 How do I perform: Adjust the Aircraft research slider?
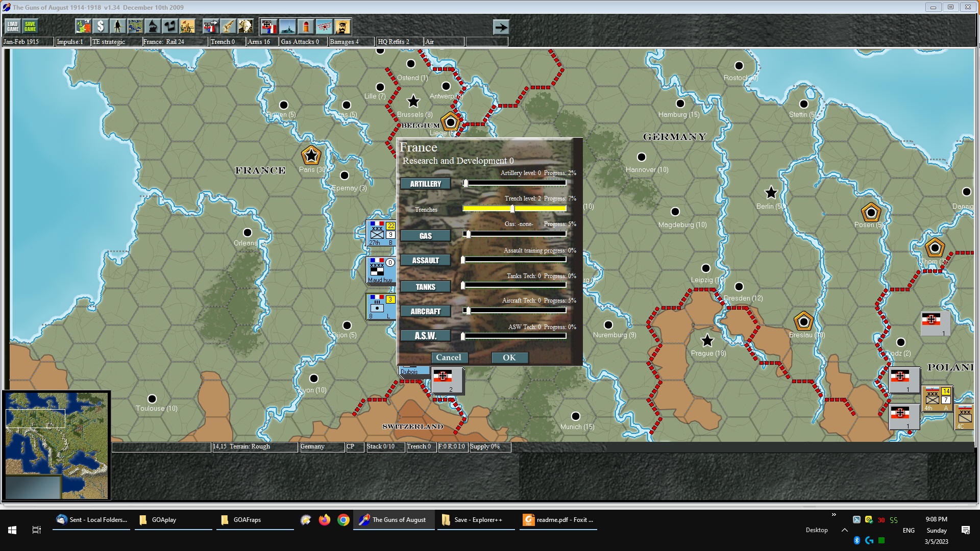[514, 310]
